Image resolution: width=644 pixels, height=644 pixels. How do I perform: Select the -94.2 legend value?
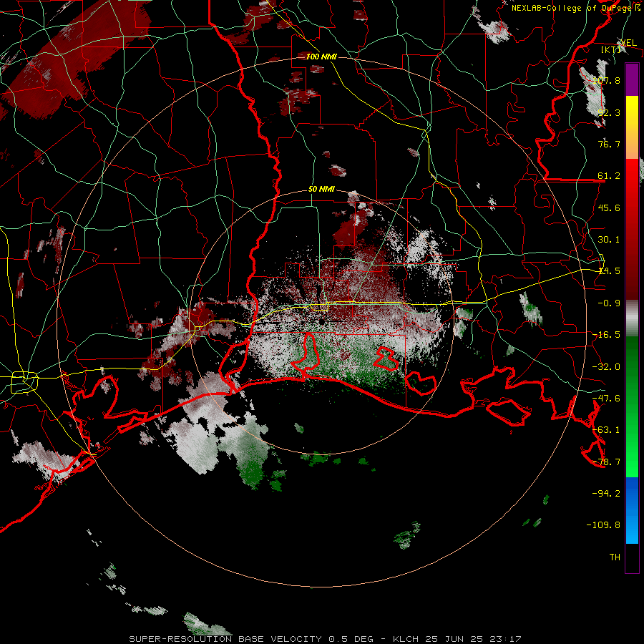[x=606, y=493]
